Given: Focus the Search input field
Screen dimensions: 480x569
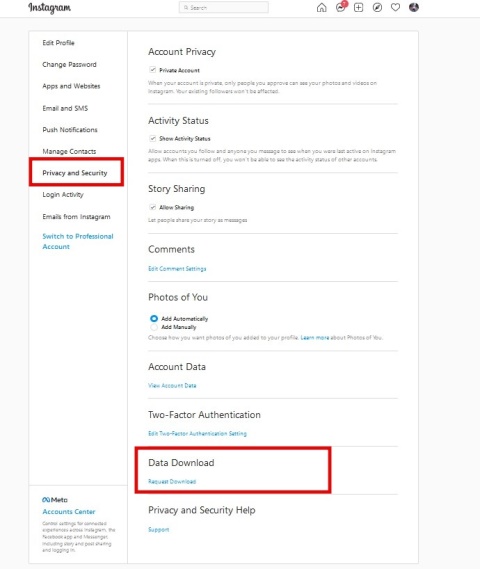Looking at the screenshot, I should click(x=224, y=8).
